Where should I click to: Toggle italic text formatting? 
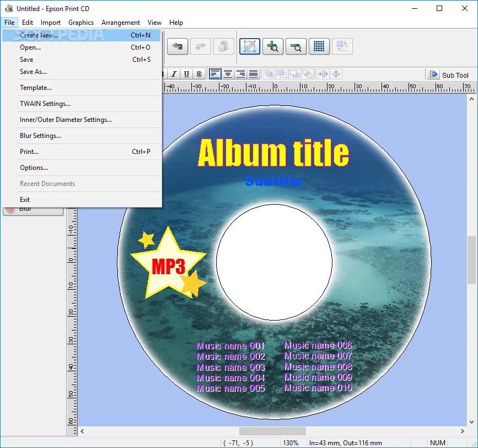pyautogui.click(x=174, y=74)
